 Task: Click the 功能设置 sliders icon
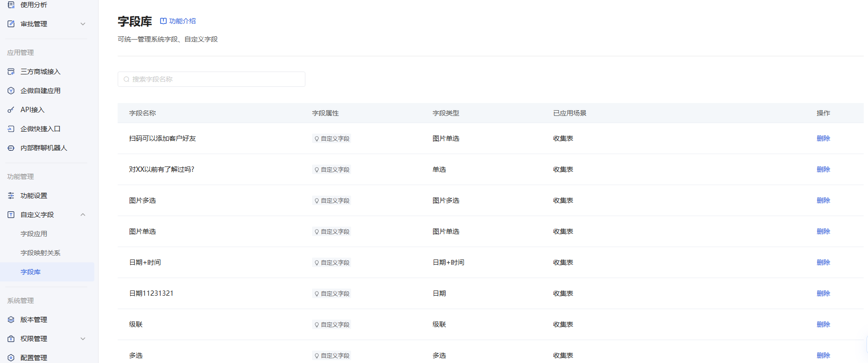tap(11, 196)
